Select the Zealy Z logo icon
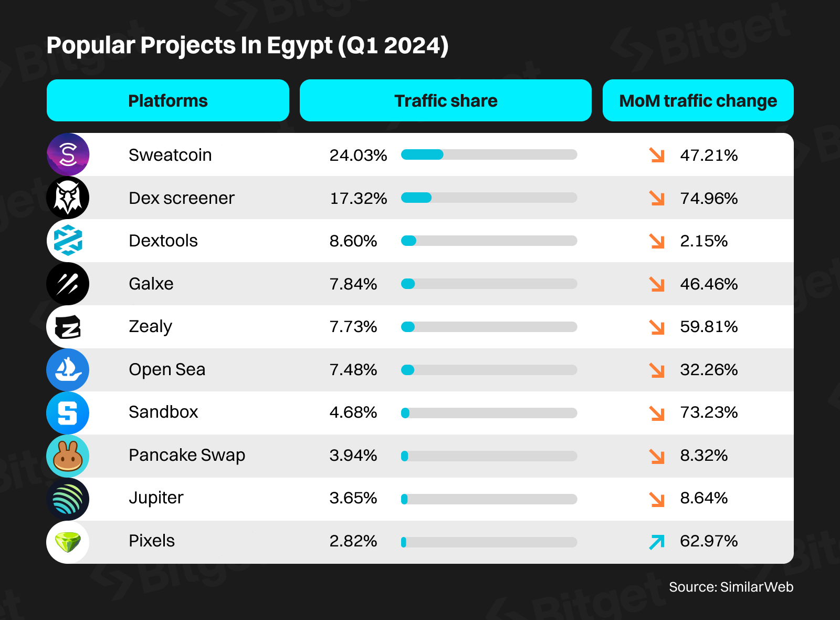The height and width of the screenshot is (620, 840). tap(68, 327)
